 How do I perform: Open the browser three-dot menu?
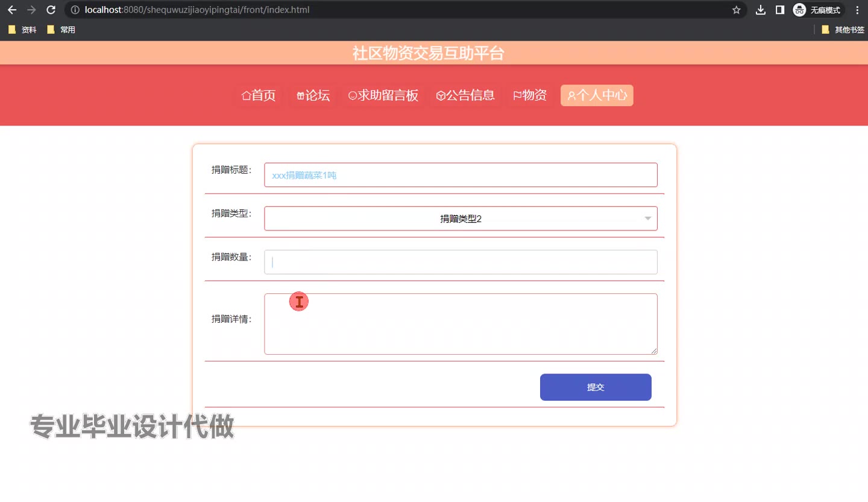[857, 10]
